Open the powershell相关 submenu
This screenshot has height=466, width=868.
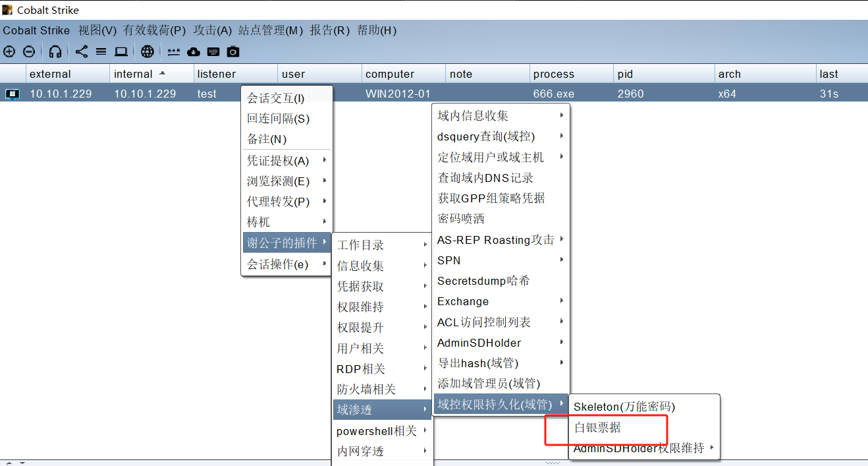coord(382,431)
